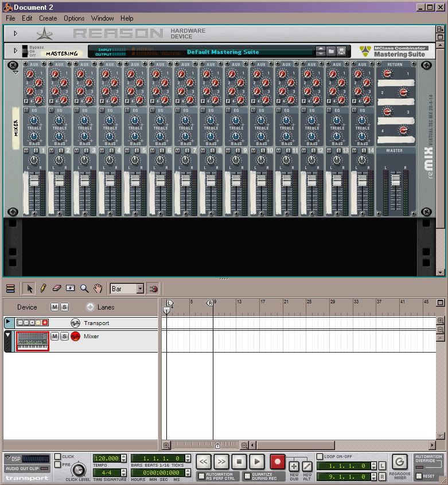
Task: Click the Mixer track record-enable red icon
Action: (75, 336)
